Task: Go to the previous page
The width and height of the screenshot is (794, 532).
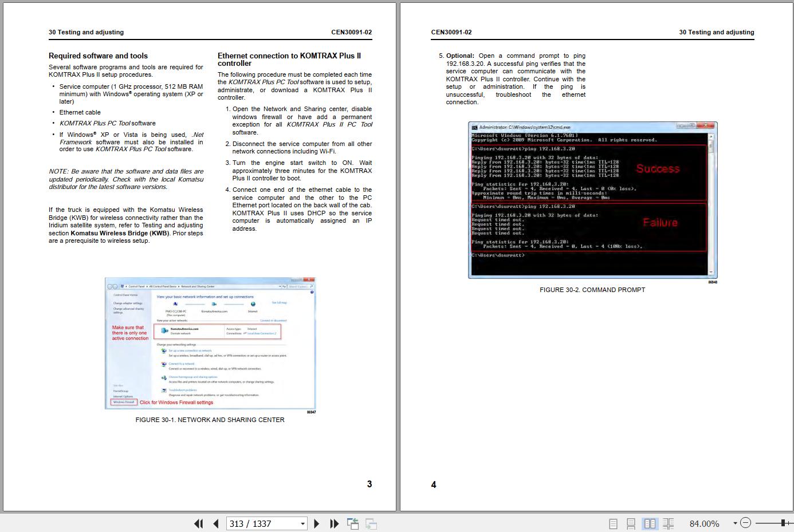Action: [x=216, y=523]
